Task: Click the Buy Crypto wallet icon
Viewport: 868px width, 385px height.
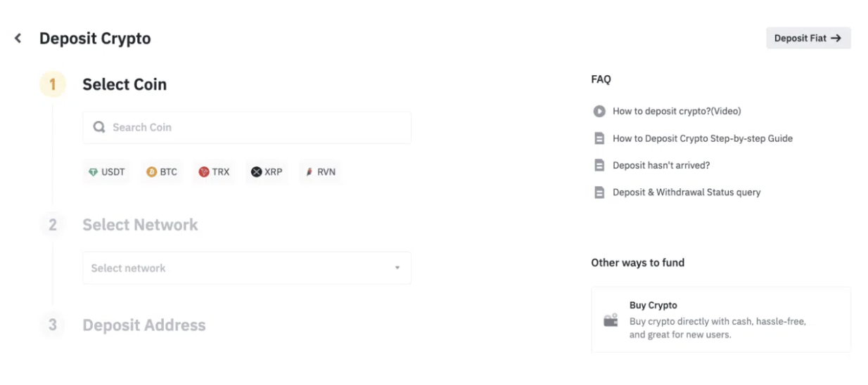Action: (x=611, y=320)
